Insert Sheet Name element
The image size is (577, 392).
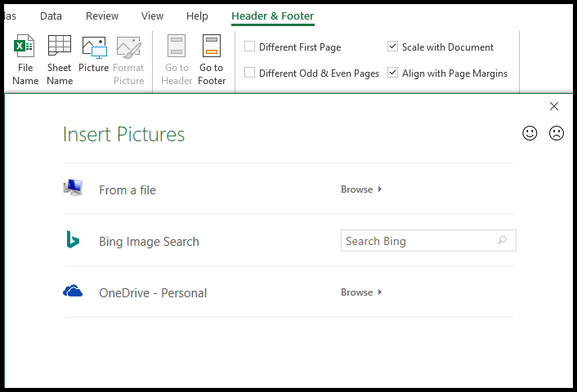pyautogui.click(x=60, y=60)
